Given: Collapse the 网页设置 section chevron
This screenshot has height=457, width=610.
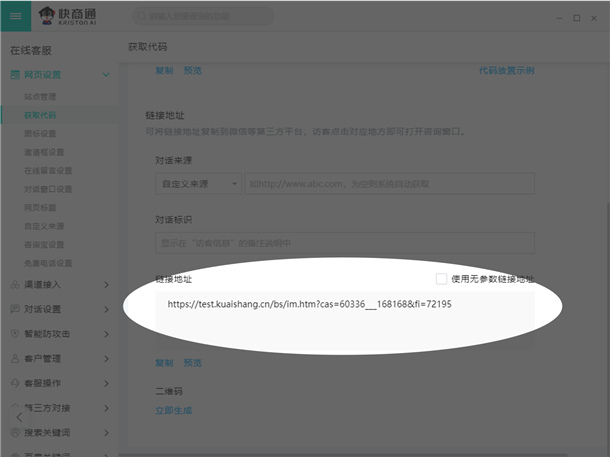Looking at the screenshot, I should coord(106,75).
